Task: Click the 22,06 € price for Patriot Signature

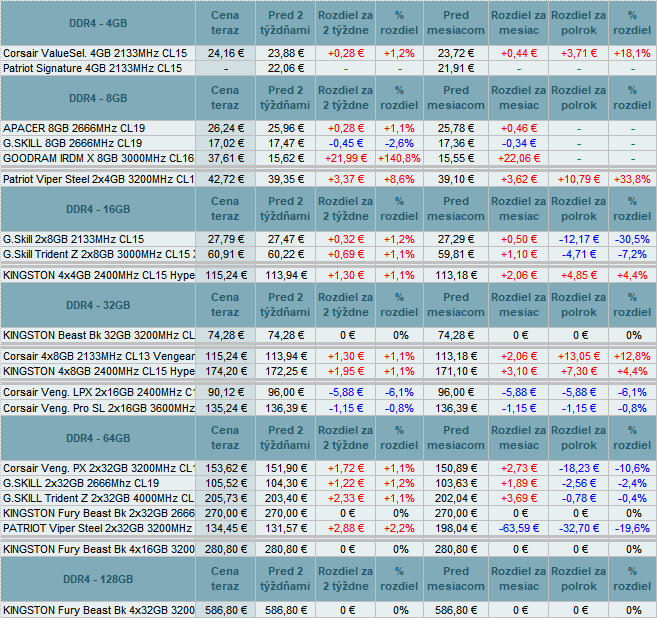Action: coord(285,68)
